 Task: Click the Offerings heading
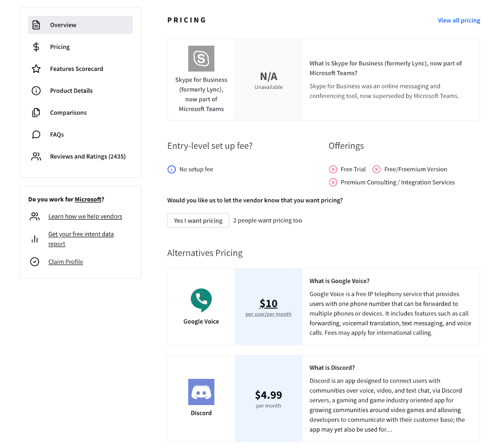[x=346, y=146]
